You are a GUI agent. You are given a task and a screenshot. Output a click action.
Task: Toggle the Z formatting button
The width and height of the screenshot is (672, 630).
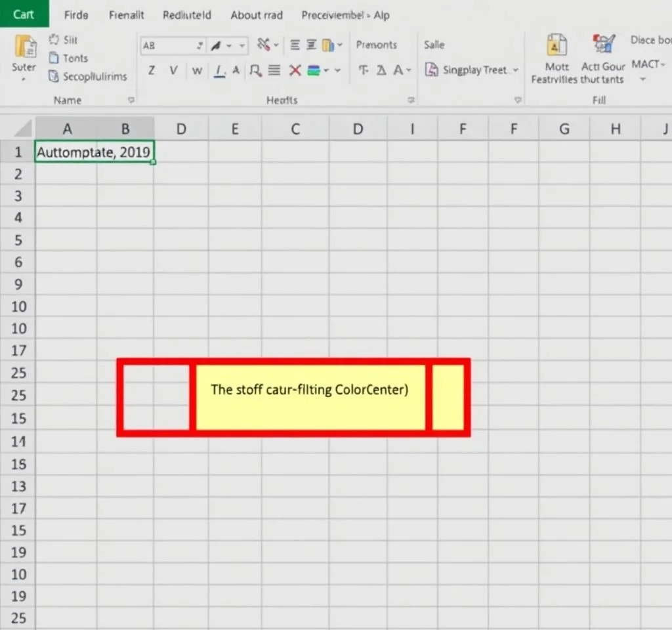coord(152,70)
